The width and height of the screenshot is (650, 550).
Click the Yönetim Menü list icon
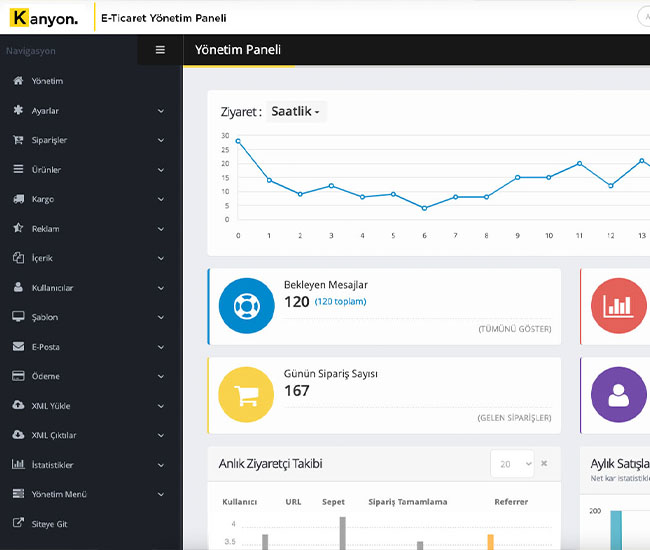(x=18, y=494)
